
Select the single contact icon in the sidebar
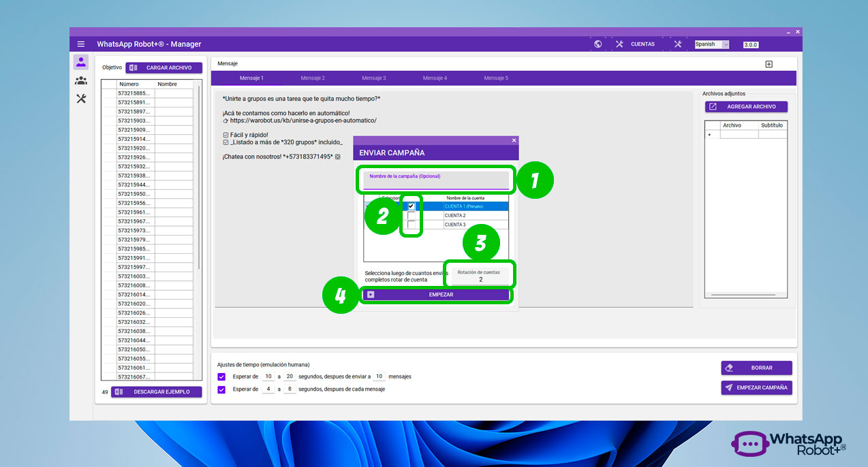[81, 62]
